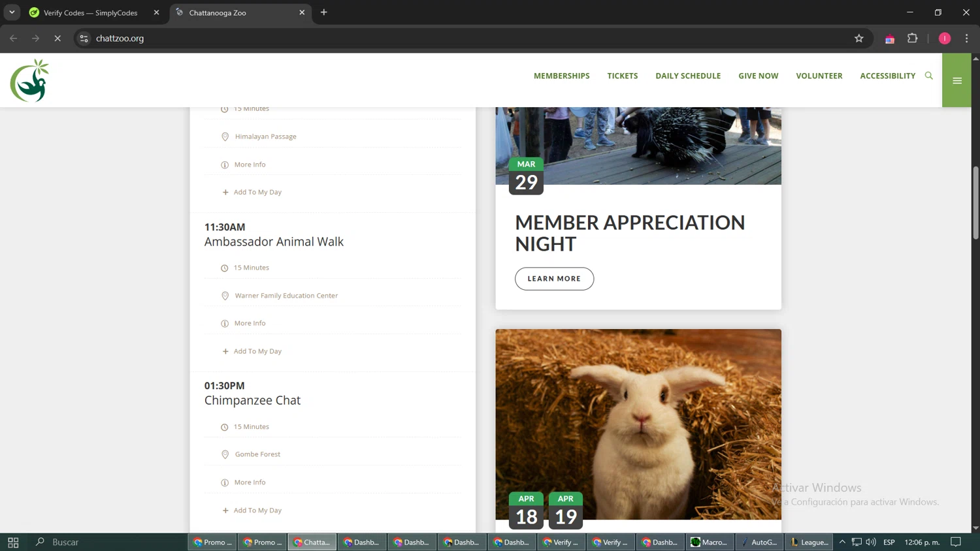Click the pink extension icon beside star
This screenshot has height=551, width=980.
[889, 39]
